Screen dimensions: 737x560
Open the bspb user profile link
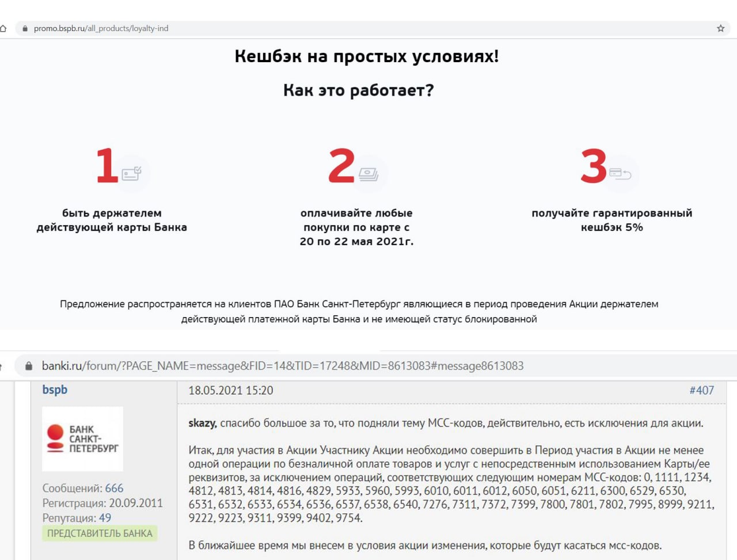coord(55,390)
